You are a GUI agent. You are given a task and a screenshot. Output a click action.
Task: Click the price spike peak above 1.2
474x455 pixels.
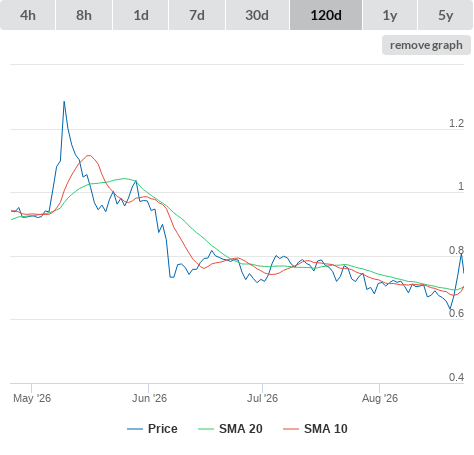[64, 101]
